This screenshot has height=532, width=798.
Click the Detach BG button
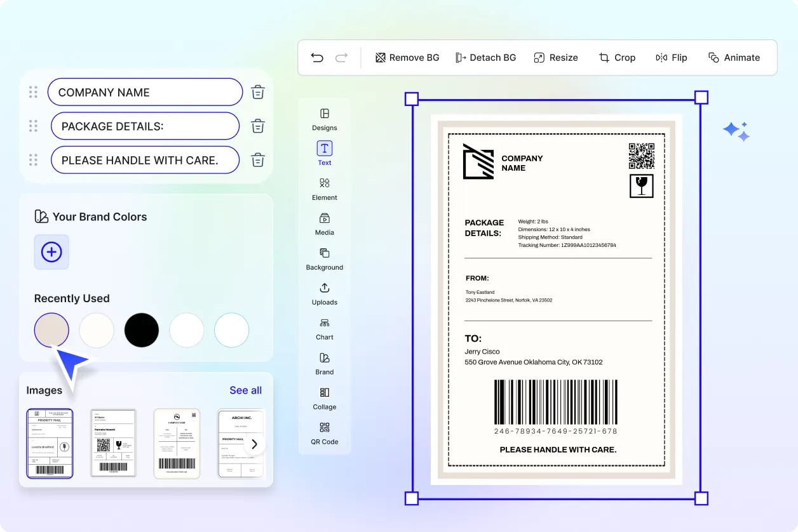point(486,57)
